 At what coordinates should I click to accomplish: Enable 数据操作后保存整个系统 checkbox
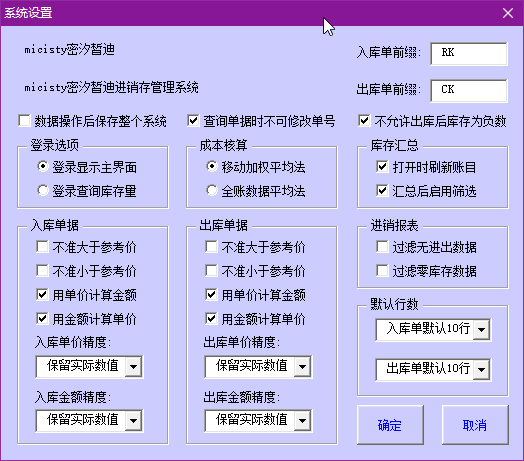click(24, 121)
